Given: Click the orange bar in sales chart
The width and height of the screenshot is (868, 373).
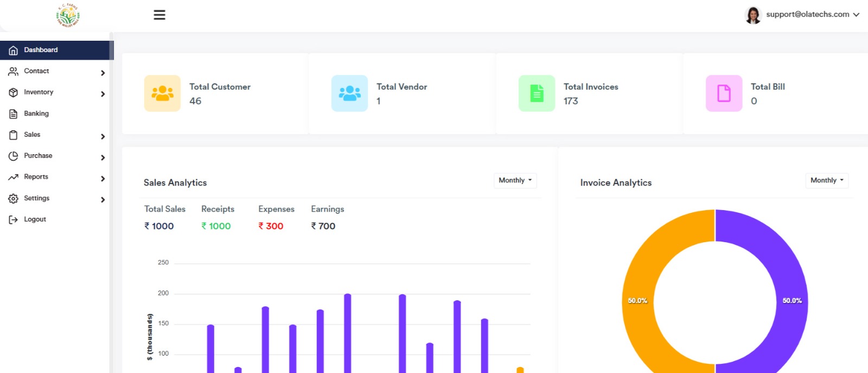Looking at the screenshot, I should coord(520,370).
